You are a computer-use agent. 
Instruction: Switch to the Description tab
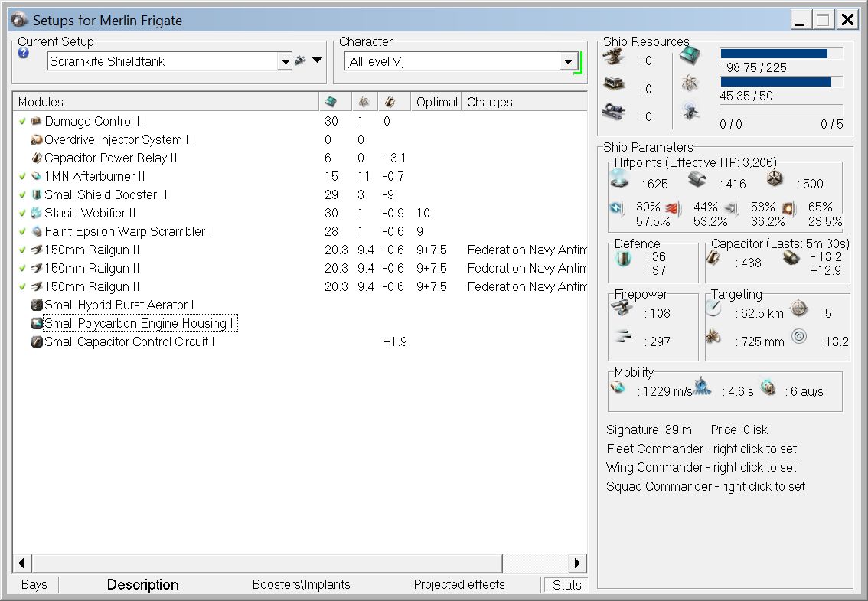[x=143, y=584]
